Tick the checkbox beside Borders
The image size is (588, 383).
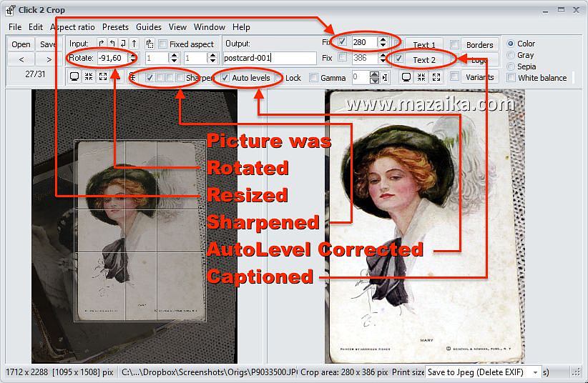point(454,44)
